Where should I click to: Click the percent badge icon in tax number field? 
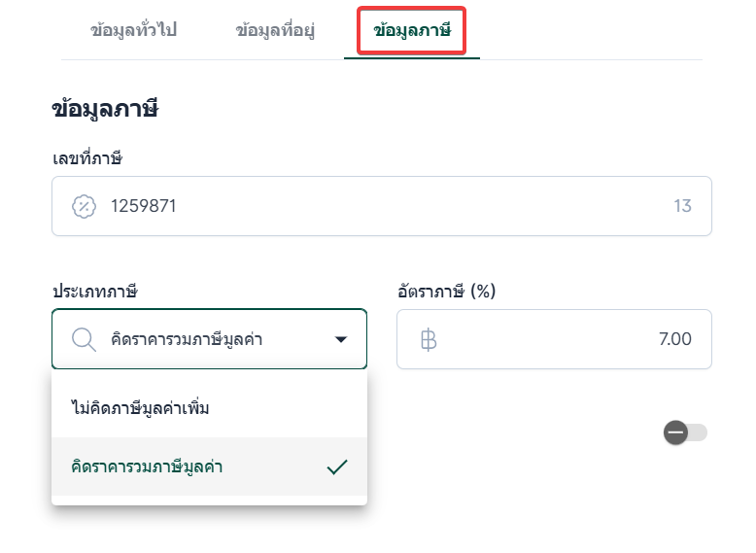point(85,206)
